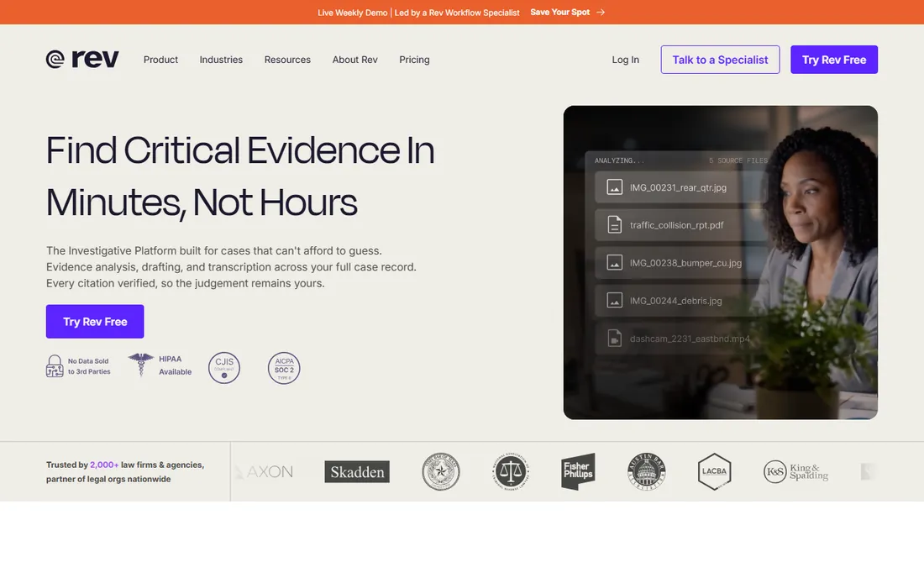Image resolution: width=924 pixels, height=578 pixels.
Task: Click the Log In link
Action: 625,60
